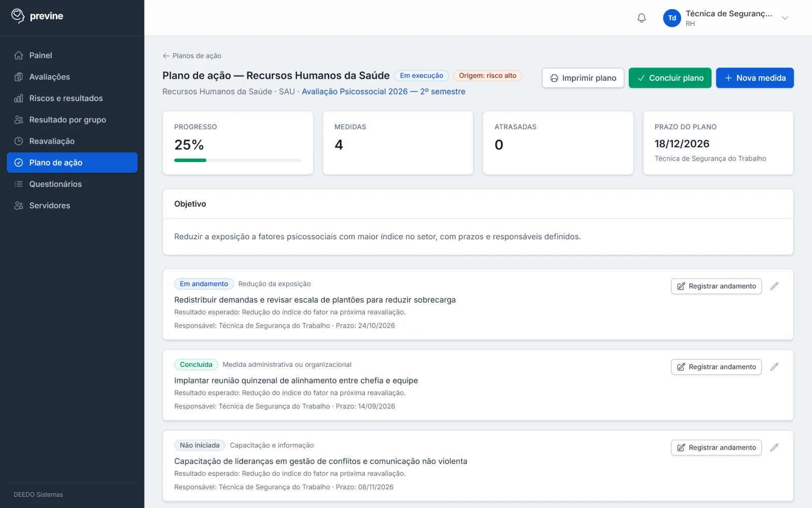Go to Servidores in the sidebar
812x508 pixels.
click(x=72, y=205)
